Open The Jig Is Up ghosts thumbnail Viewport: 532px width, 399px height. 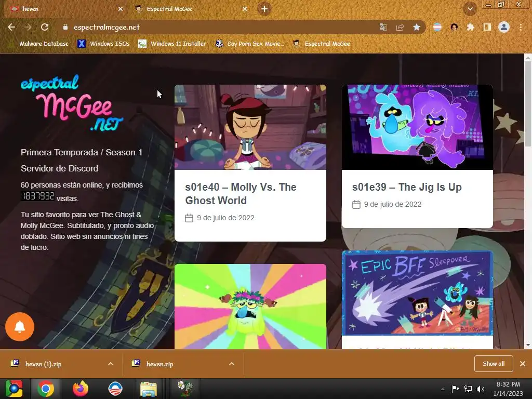click(x=417, y=127)
